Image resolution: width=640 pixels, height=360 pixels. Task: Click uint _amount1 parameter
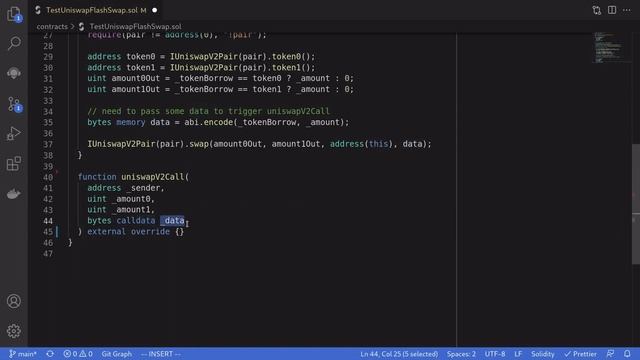(x=120, y=209)
